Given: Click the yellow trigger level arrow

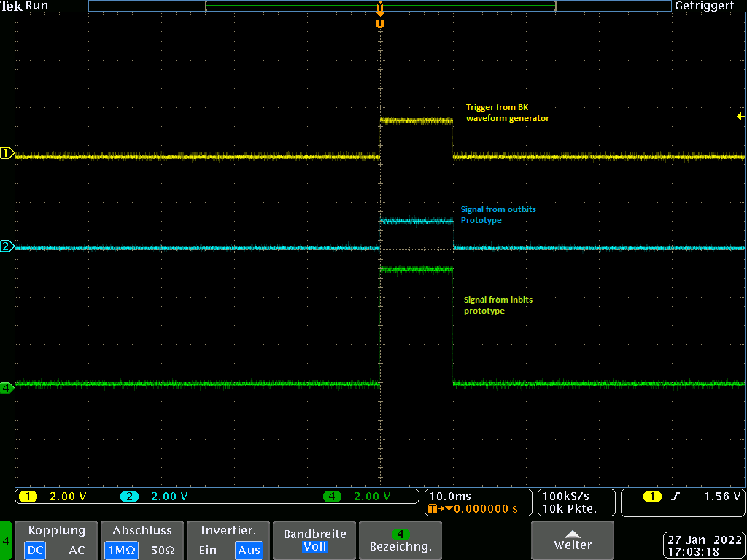Looking at the screenshot, I should coord(740,117).
